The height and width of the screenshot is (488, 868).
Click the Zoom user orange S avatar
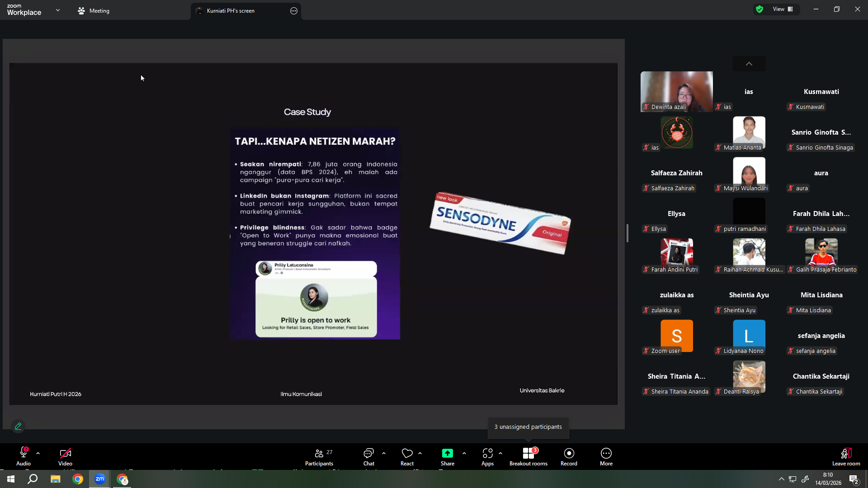(677, 336)
